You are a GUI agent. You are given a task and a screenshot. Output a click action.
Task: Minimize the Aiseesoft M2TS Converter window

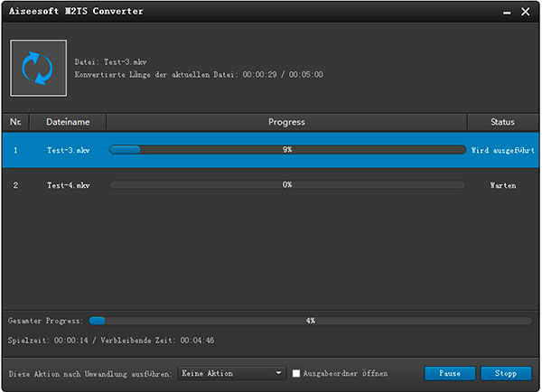[507, 12]
